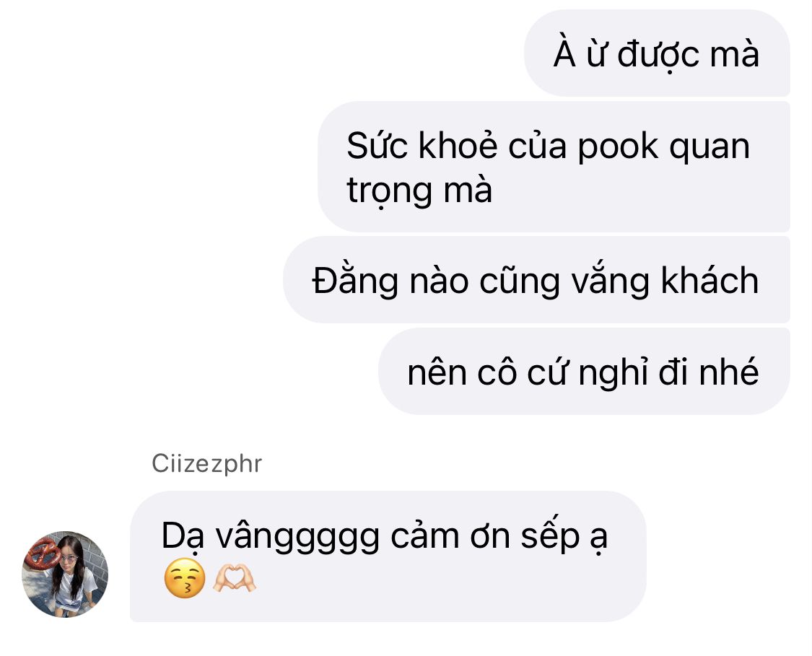Select the 'Sức khoẻ của pook' message bubble
Screen dimensions: 812x656
tap(554, 167)
